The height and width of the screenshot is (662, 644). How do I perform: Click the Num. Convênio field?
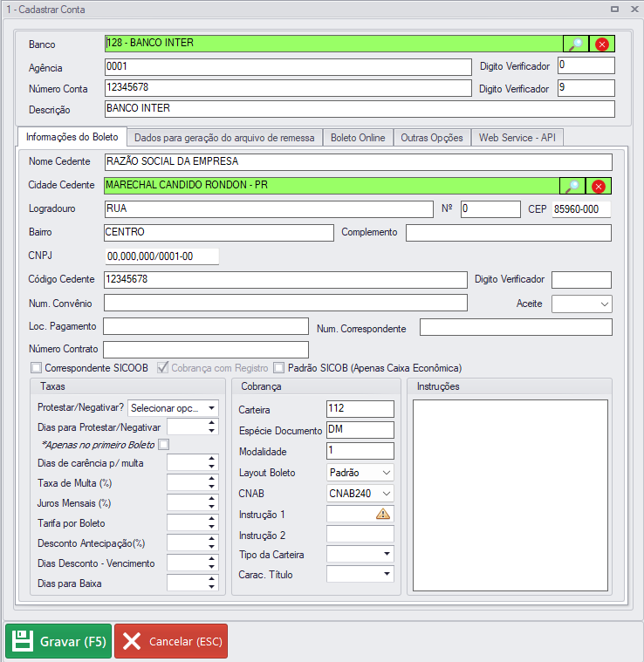point(285,303)
